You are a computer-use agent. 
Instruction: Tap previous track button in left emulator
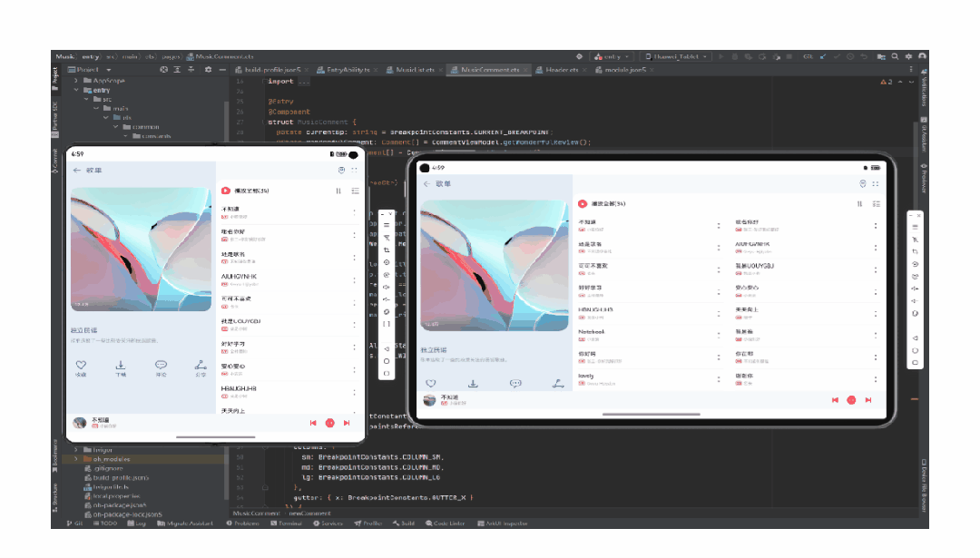pos(313,423)
